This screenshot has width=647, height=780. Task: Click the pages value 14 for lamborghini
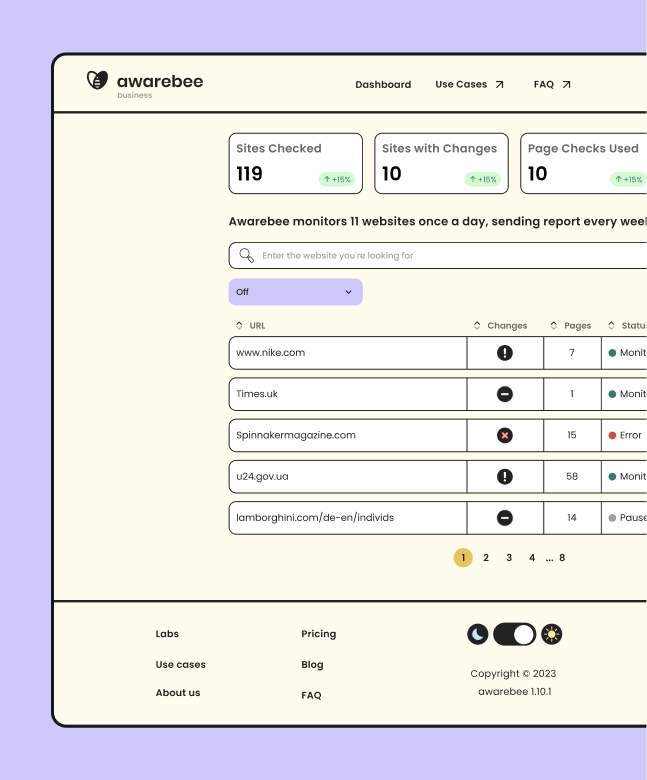(572, 518)
